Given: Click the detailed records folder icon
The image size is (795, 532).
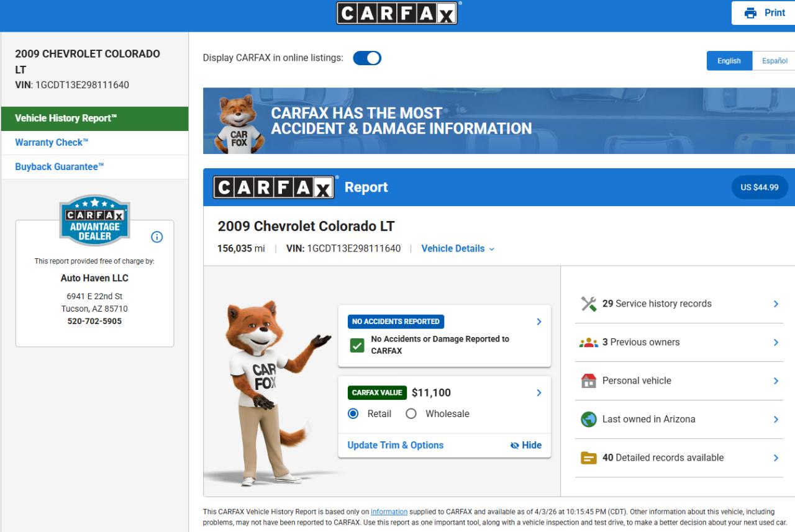Looking at the screenshot, I should [588, 458].
